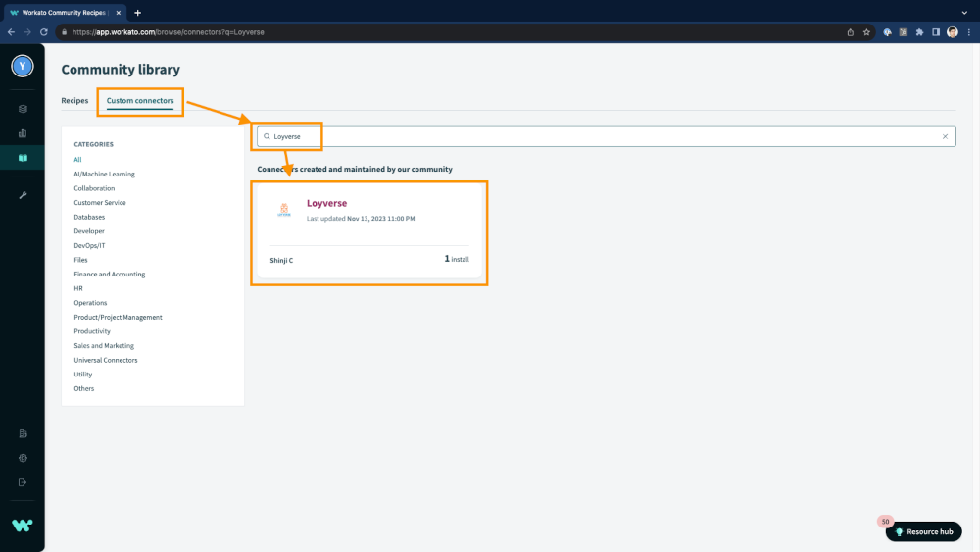The height and width of the screenshot is (552, 980).
Task: Open the Resource hub button
Action: point(923,531)
